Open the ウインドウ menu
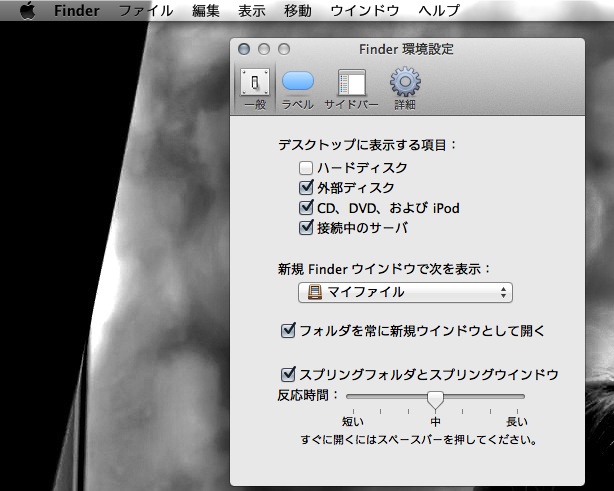The width and height of the screenshot is (614, 491). click(x=365, y=11)
